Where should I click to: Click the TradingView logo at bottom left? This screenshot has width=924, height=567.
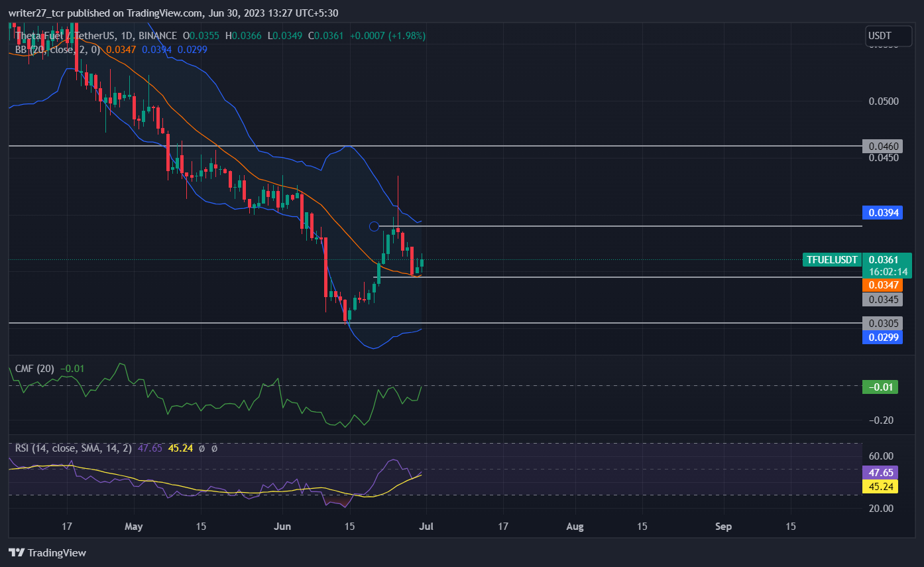click(47, 552)
